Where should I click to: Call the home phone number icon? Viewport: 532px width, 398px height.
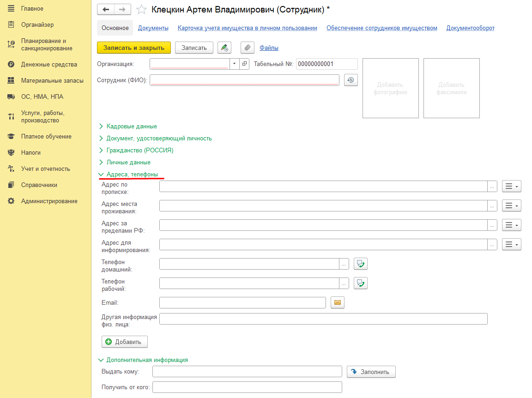[360, 264]
